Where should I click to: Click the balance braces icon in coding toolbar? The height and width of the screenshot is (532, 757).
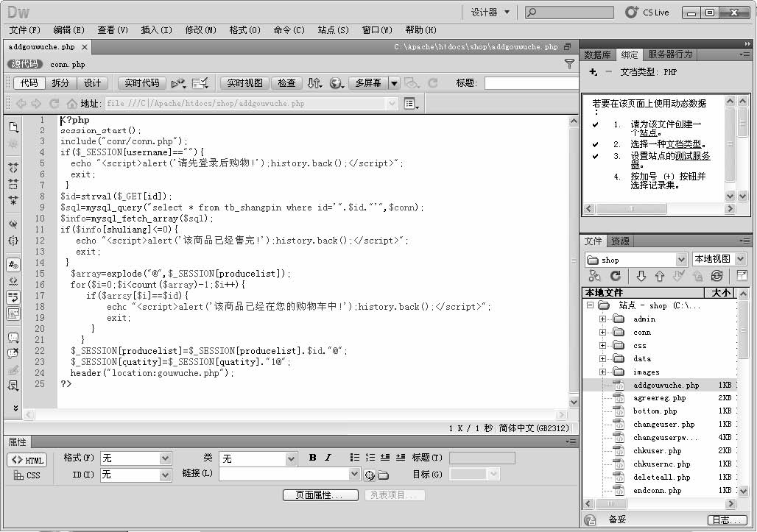click(x=13, y=240)
